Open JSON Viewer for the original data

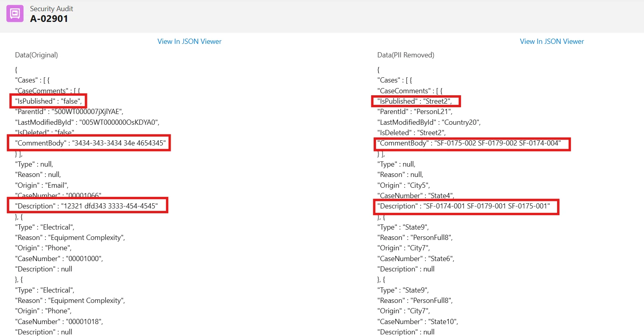pos(189,41)
